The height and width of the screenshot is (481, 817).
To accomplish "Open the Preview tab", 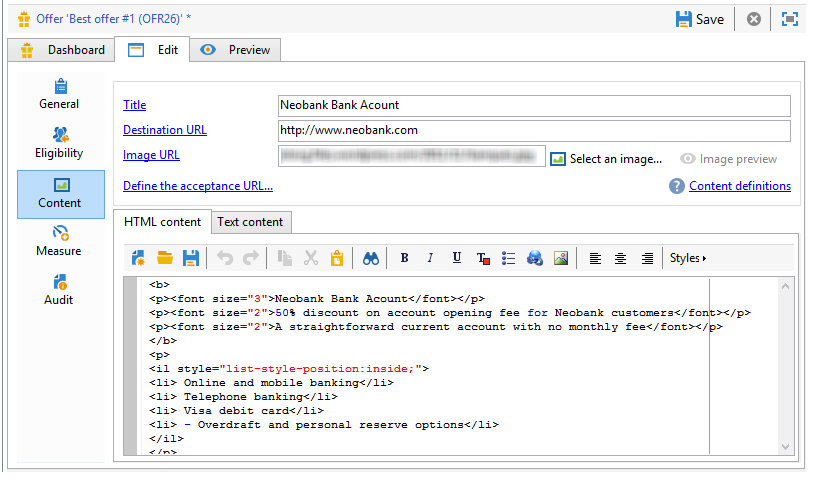I will pos(236,50).
